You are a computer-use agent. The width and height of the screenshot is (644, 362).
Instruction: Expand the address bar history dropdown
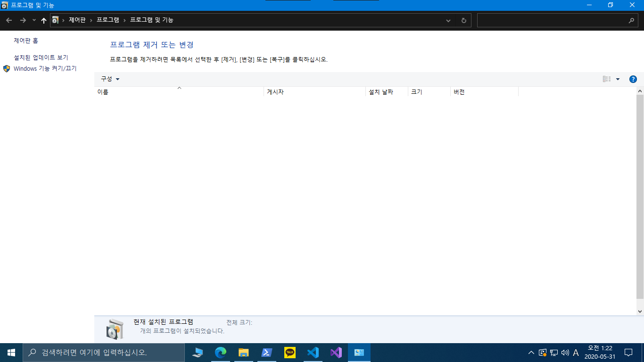(x=448, y=20)
